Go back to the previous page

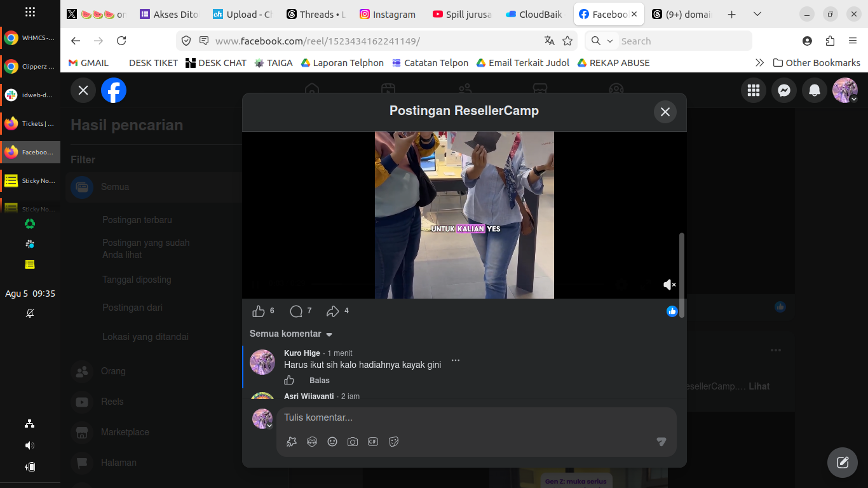coord(76,41)
